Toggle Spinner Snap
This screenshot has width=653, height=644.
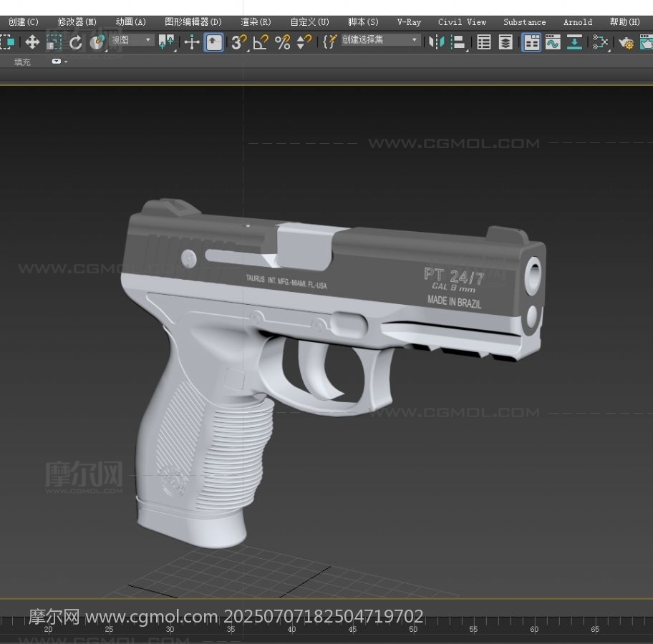[304, 42]
